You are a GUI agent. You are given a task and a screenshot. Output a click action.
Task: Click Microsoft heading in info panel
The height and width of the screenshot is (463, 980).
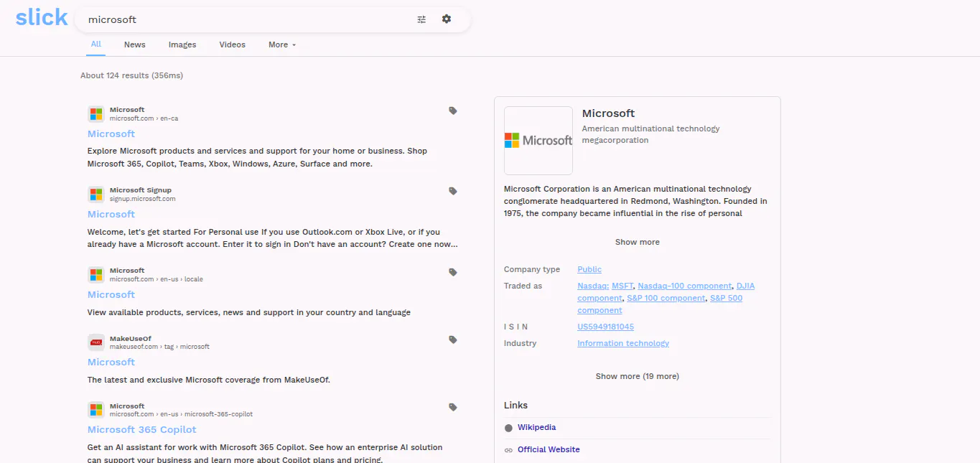[608, 113]
